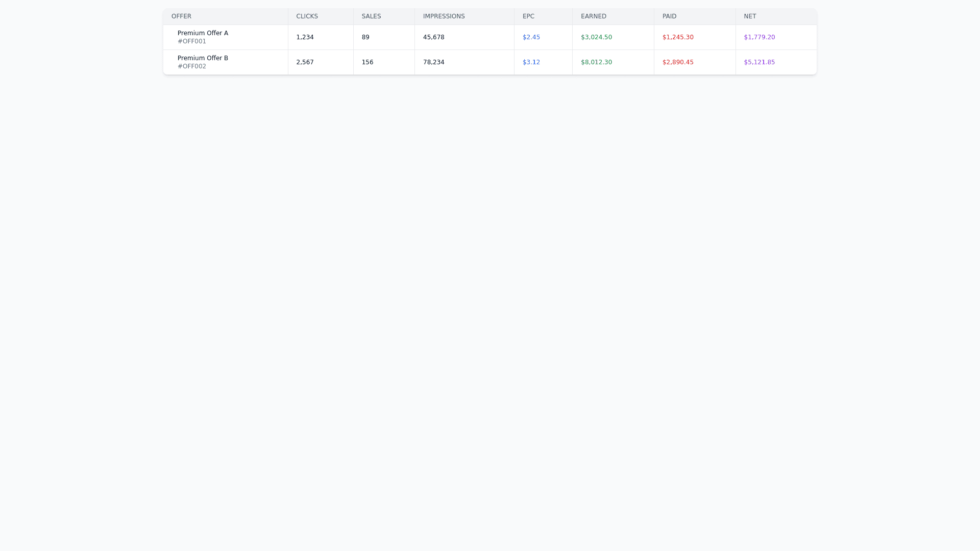Viewport: 980px width, 551px height.
Task: Open the Premium Offer B name
Action: click(x=203, y=58)
